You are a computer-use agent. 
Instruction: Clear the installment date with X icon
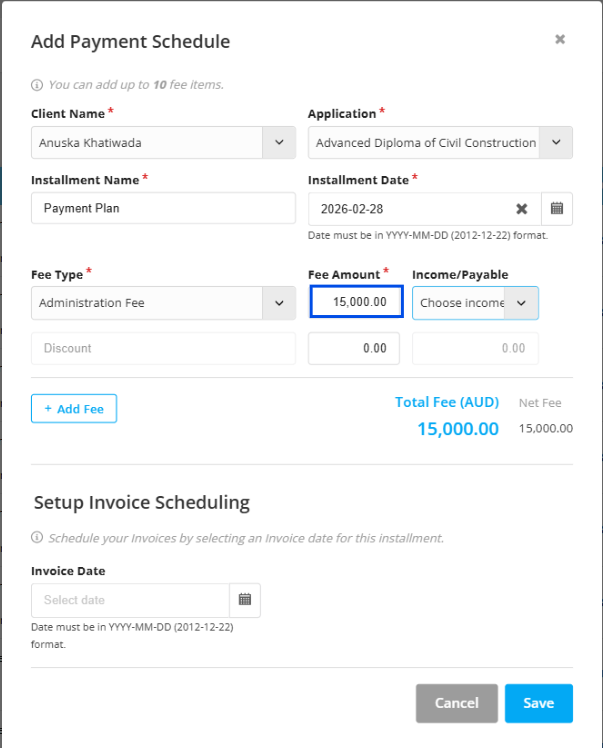[x=521, y=209]
